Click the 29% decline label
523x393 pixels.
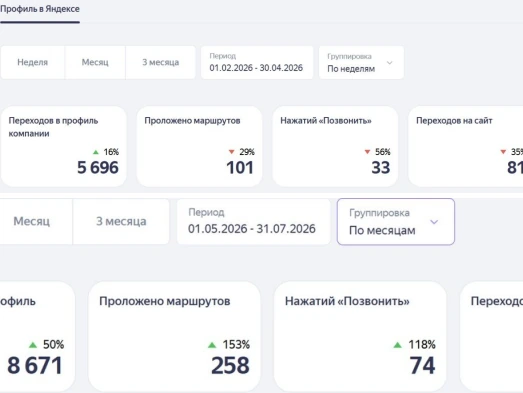point(247,152)
